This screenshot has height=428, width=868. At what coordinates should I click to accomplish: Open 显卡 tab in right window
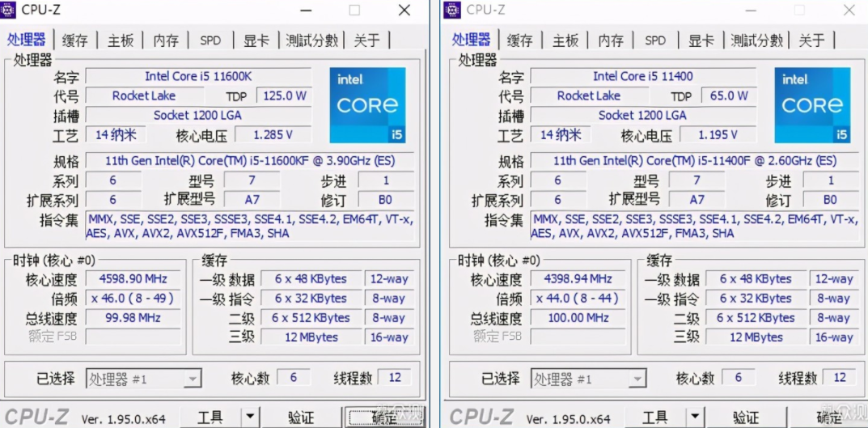pyautogui.click(x=701, y=40)
